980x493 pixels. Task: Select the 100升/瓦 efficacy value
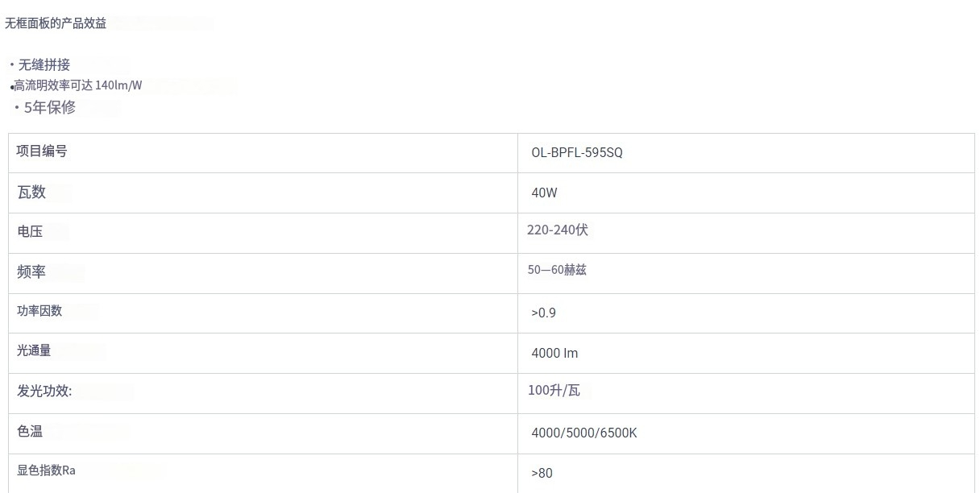coord(554,391)
